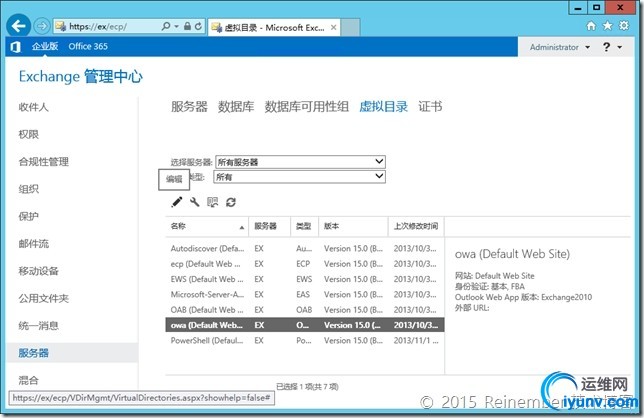Switch to the 证书 tab
This screenshot has height=418, width=644.
[430, 107]
